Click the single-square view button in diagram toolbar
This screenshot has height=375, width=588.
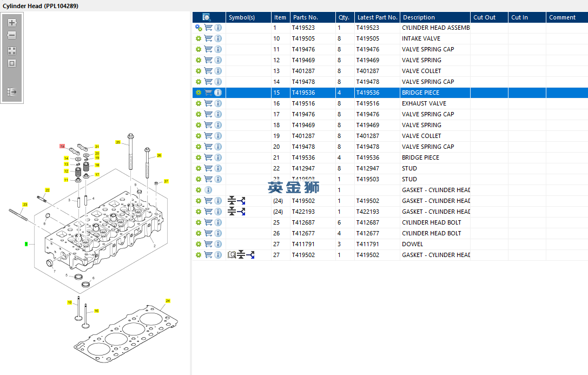[x=12, y=63]
